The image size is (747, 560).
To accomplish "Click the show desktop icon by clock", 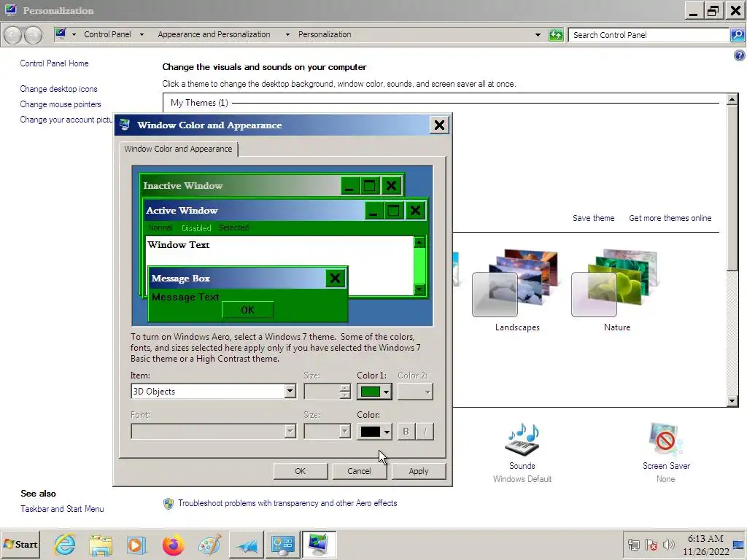I will [x=739, y=545].
